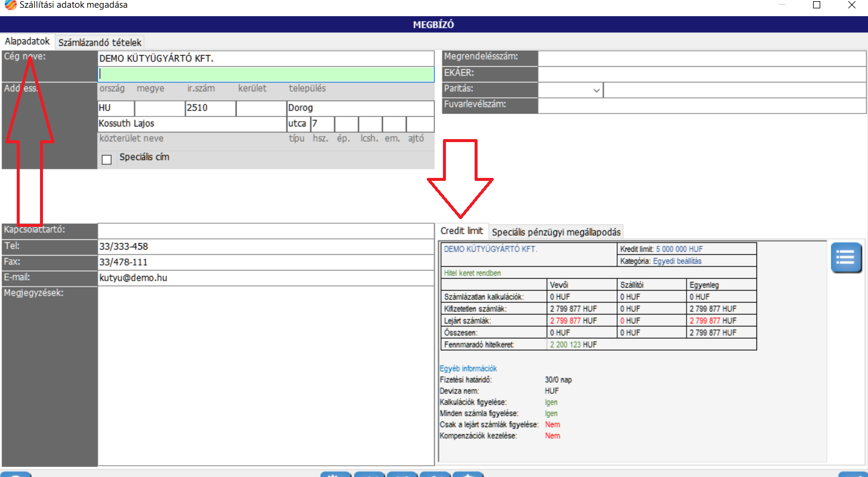Click the Fax field 33/478-111

[x=266, y=262]
